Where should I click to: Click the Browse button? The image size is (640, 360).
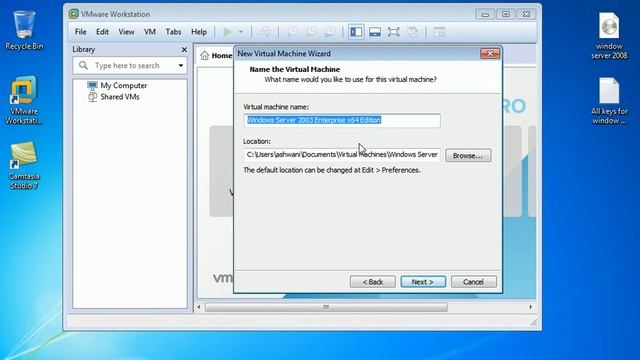coord(468,156)
